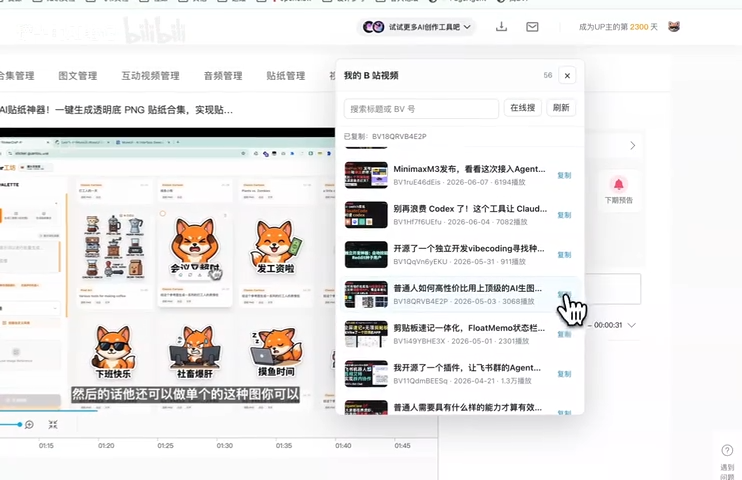Select 普通人需要具有什么样的能力 video title
Screen dimensions: 742x480
(x=468, y=408)
